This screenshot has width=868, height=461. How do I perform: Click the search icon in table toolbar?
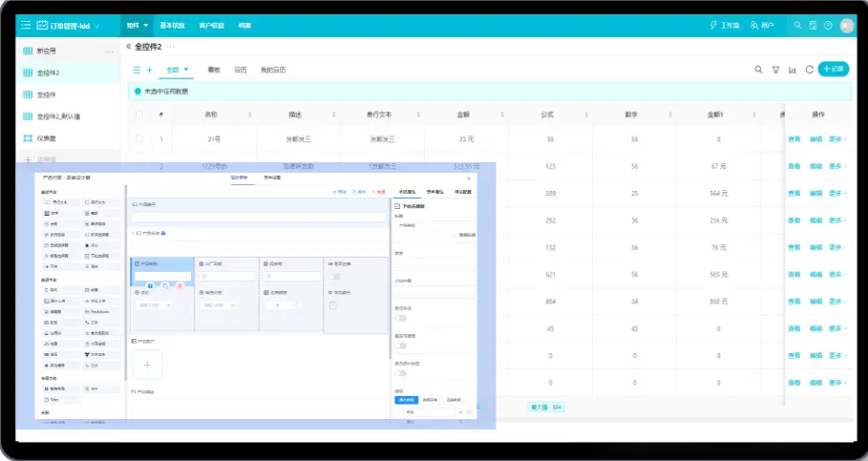(x=759, y=70)
